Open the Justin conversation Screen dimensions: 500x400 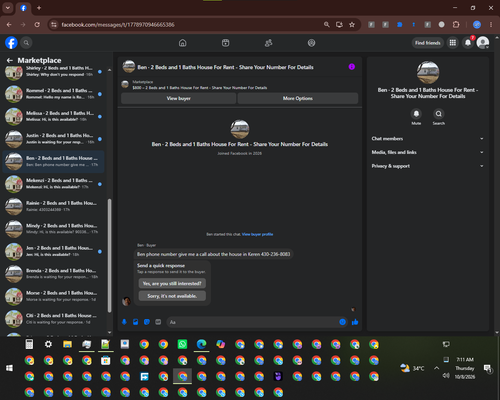pyautogui.click(x=54, y=139)
